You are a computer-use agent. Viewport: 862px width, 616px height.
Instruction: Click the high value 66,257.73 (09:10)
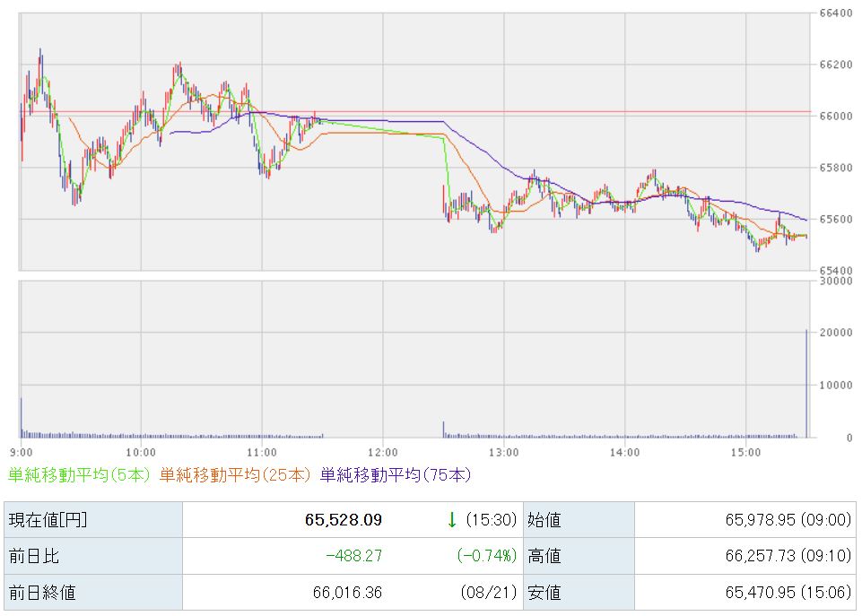pos(788,556)
